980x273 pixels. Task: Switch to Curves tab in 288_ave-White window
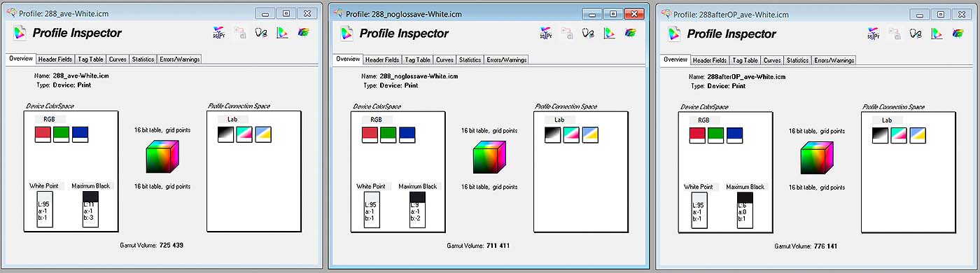click(x=118, y=59)
